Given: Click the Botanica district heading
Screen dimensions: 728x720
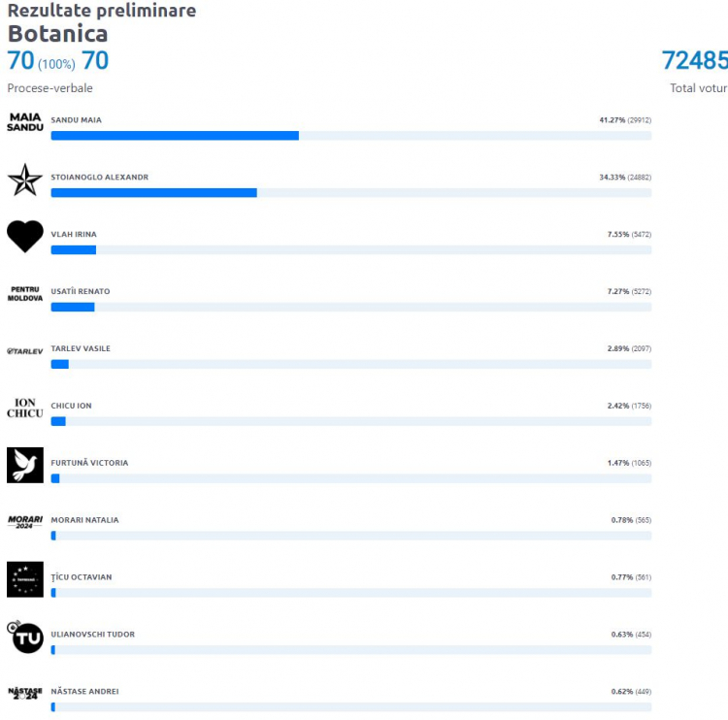Looking at the screenshot, I should click(x=58, y=33).
